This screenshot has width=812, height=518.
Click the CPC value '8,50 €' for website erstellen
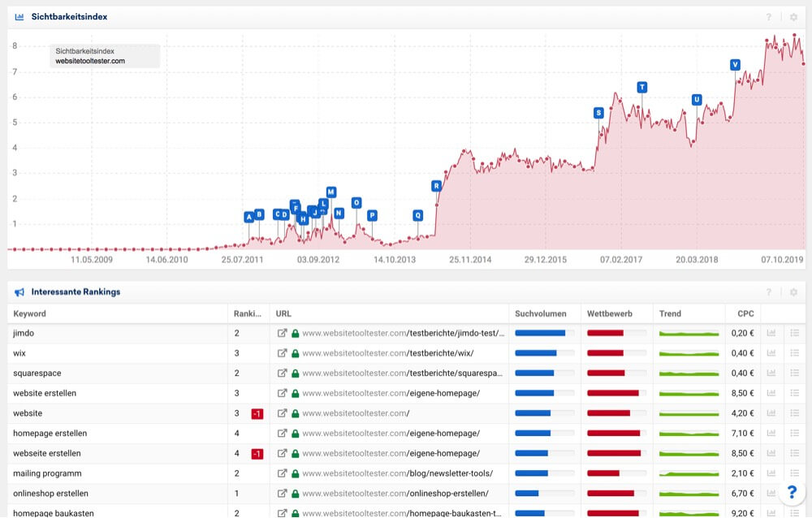coord(743,393)
